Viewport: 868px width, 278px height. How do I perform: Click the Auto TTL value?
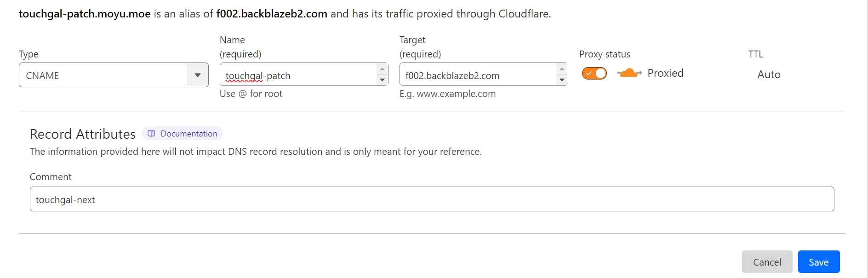click(x=769, y=74)
